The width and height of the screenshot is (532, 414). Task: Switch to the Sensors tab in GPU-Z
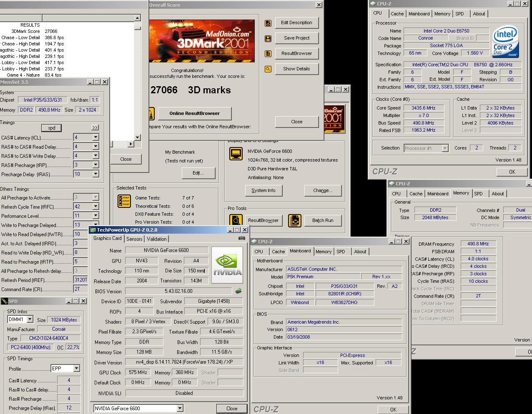click(x=134, y=239)
